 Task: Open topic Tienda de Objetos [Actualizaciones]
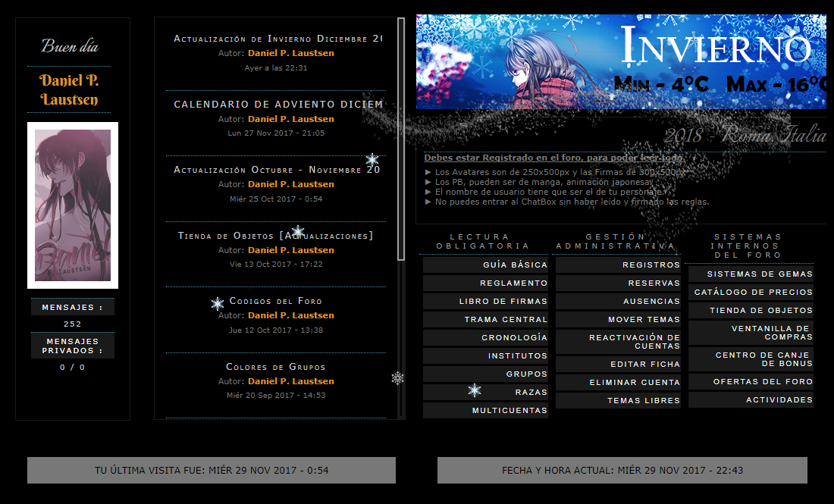pos(275,236)
